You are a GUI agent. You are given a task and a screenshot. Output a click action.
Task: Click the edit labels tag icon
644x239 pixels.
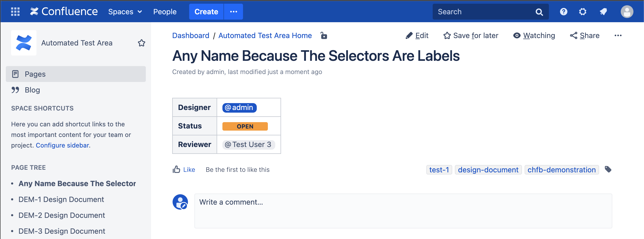tap(608, 169)
